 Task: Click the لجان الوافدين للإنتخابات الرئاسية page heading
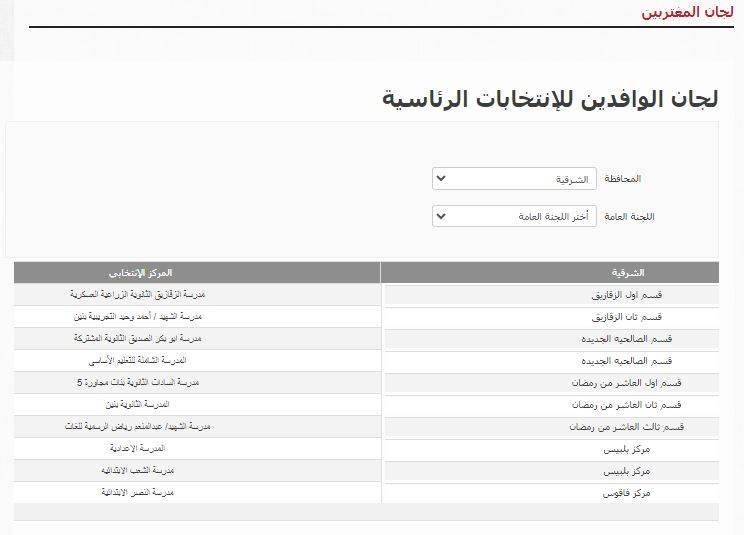click(x=551, y=98)
